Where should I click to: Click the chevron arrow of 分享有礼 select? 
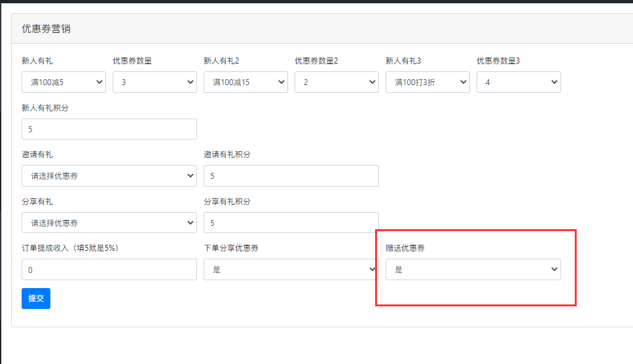point(190,223)
